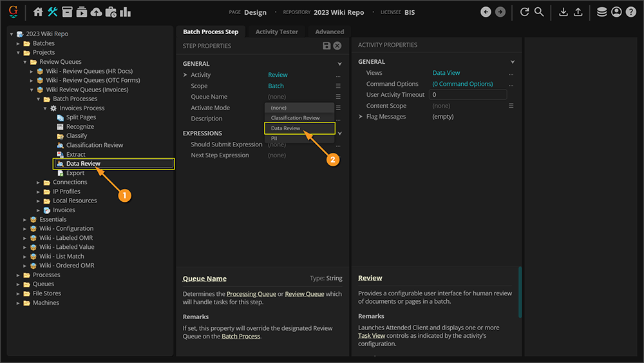Cancel step property changes with X icon
Image resolution: width=644 pixels, height=363 pixels.
[x=337, y=46]
